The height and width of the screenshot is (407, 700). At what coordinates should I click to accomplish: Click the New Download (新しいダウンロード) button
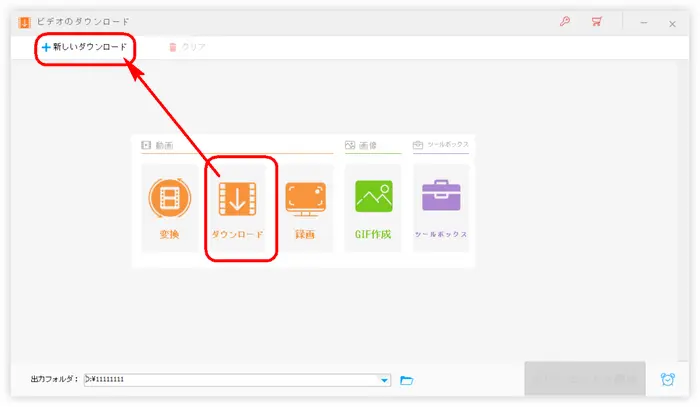click(84, 47)
